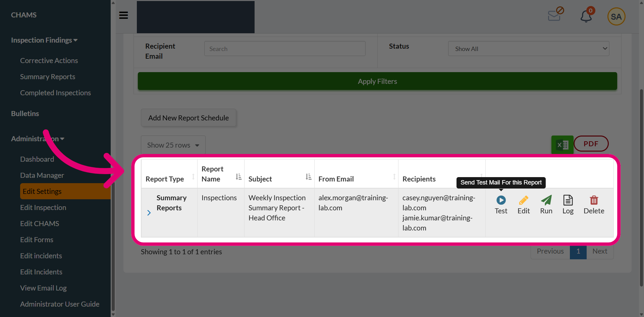Open Dashboard in sidebar
Viewport: 644px width, 317px height.
pos(37,159)
